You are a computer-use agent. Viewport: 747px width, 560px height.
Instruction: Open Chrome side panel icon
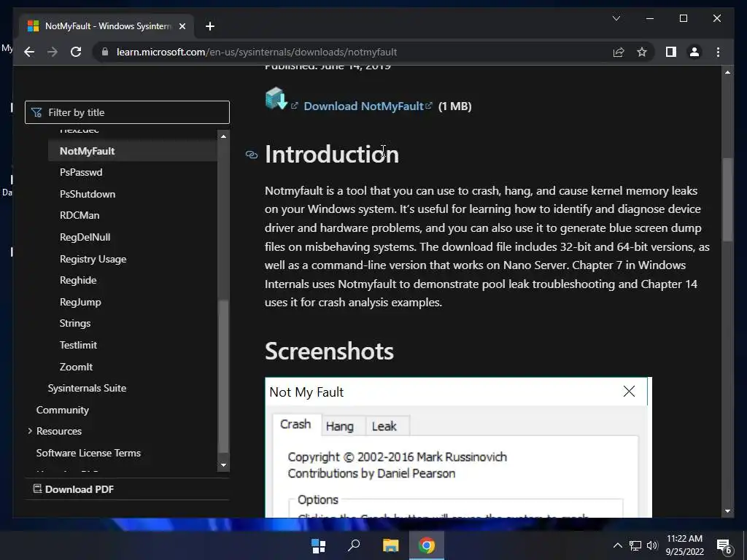[671, 52]
